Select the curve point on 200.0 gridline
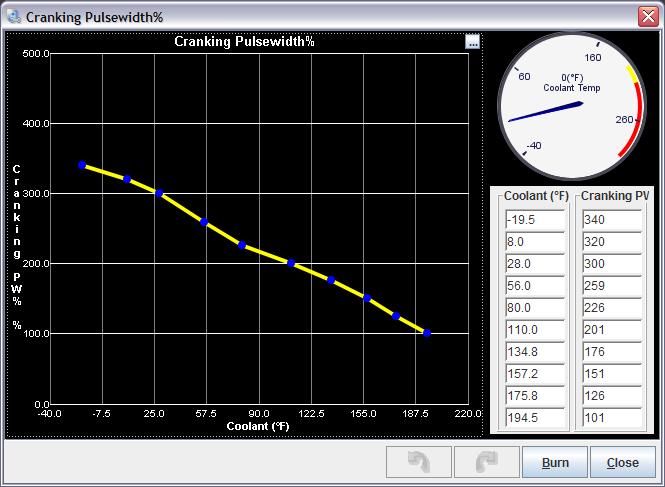This screenshot has height=487, width=665. (x=291, y=263)
